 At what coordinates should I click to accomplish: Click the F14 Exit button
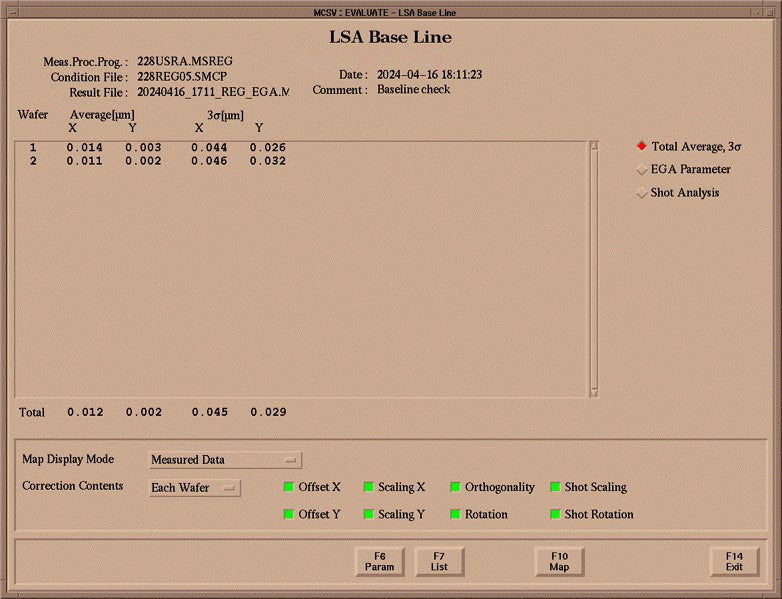tap(735, 562)
